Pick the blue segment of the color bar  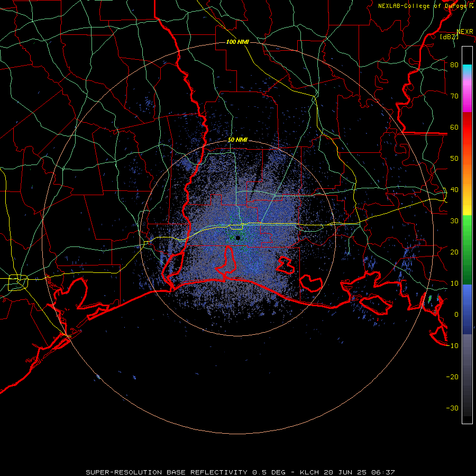point(467,309)
